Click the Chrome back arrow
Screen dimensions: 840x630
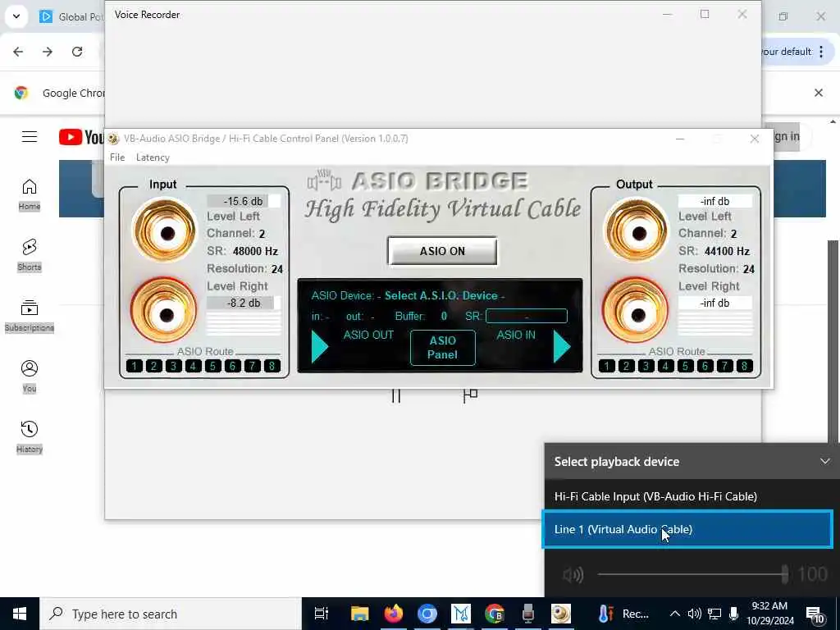click(x=18, y=52)
